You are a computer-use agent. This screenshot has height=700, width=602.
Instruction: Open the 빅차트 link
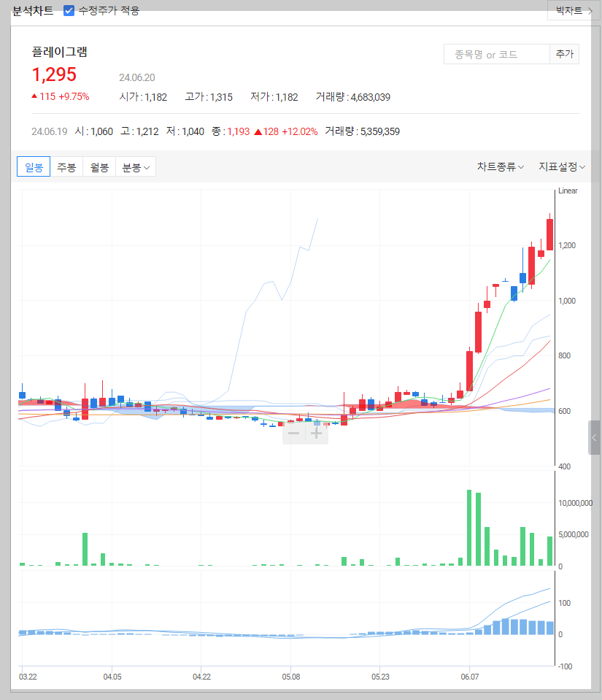click(573, 10)
